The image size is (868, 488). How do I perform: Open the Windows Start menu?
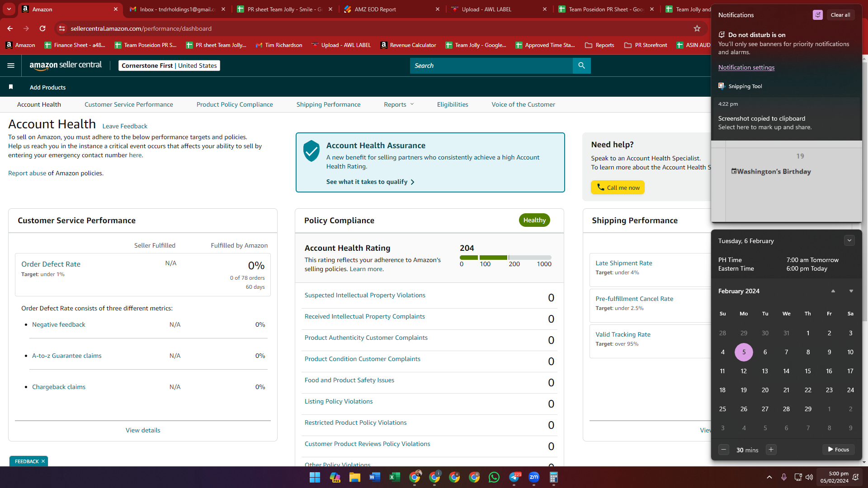(x=315, y=477)
